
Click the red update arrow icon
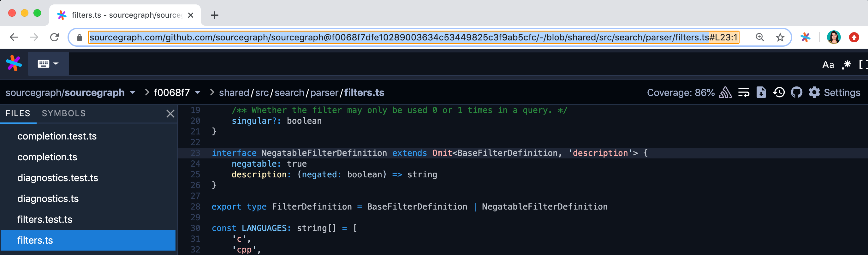853,37
